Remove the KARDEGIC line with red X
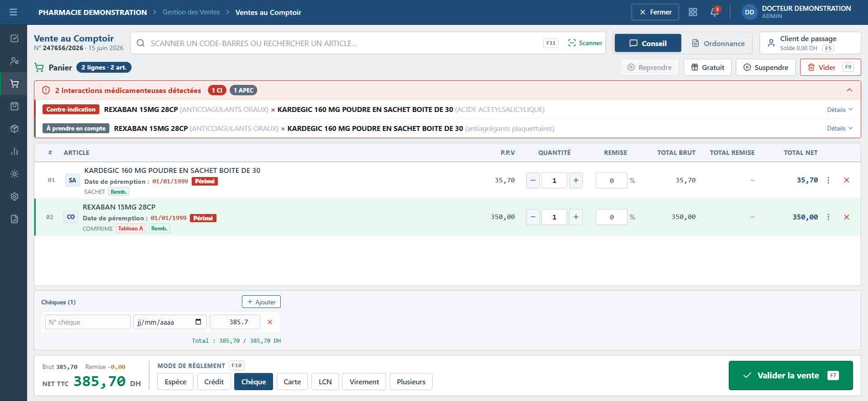This screenshot has height=401, width=868. point(847,180)
